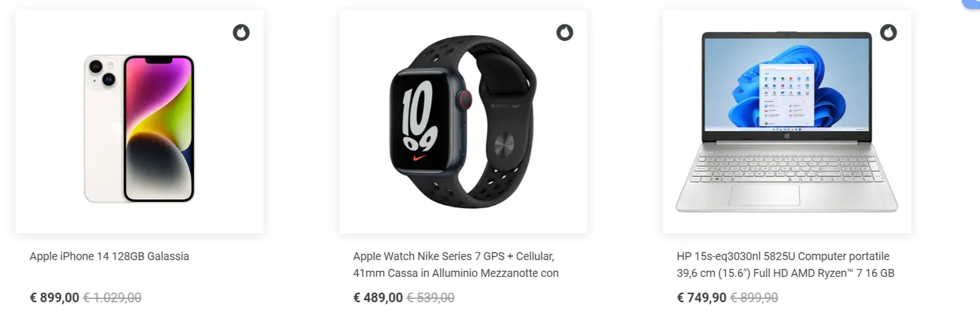Open the Apple iPhone 14 128GB Galassia title
This screenshot has width=980, height=332.
(109, 256)
